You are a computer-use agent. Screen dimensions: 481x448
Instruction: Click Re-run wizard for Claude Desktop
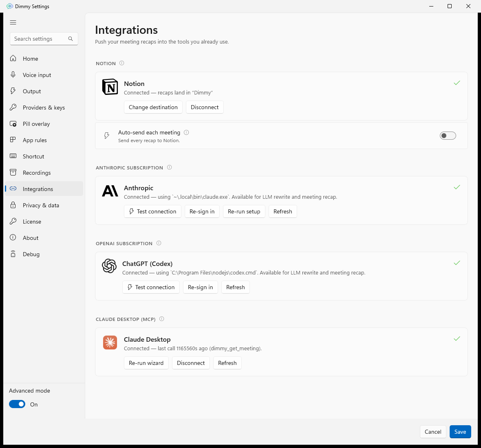pyautogui.click(x=146, y=362)
